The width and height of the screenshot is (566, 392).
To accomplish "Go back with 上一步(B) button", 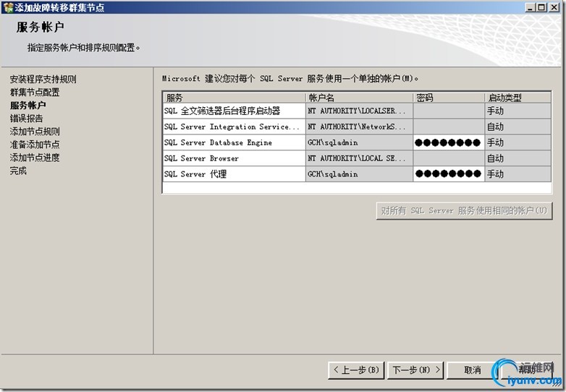I will (x=356, y=370).
